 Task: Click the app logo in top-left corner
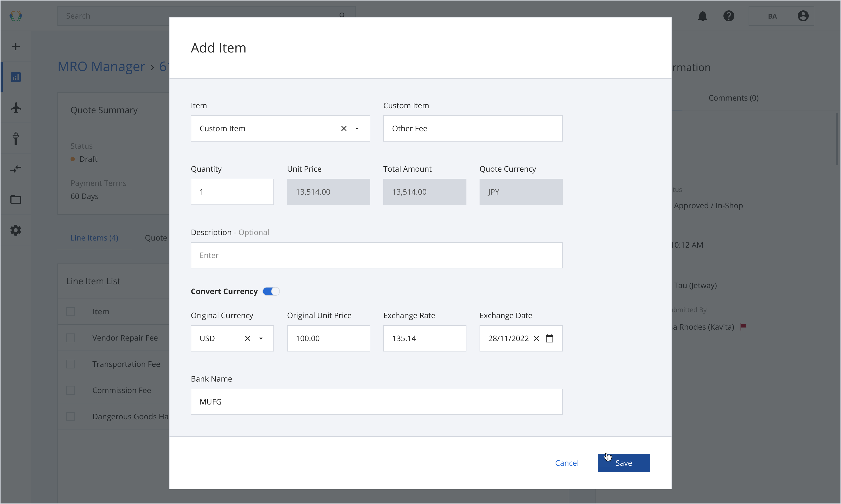pyautogui.click(x=16, y=16)
